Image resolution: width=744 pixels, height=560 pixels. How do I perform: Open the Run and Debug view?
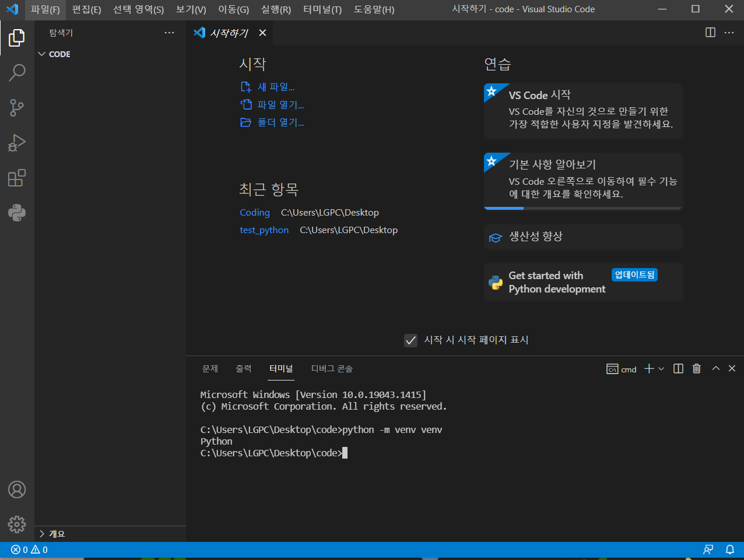pyautogui.click(x=17, y=143)
